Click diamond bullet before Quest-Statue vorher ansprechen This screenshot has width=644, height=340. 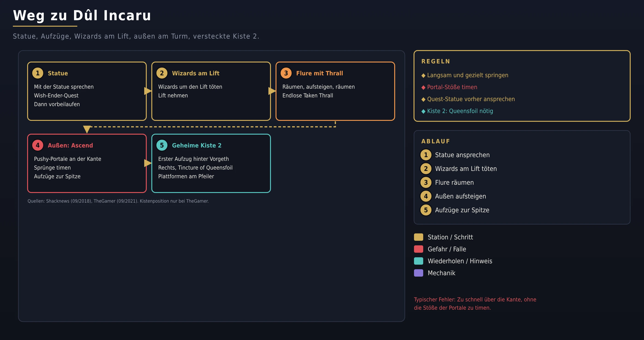tap(423, 99)
